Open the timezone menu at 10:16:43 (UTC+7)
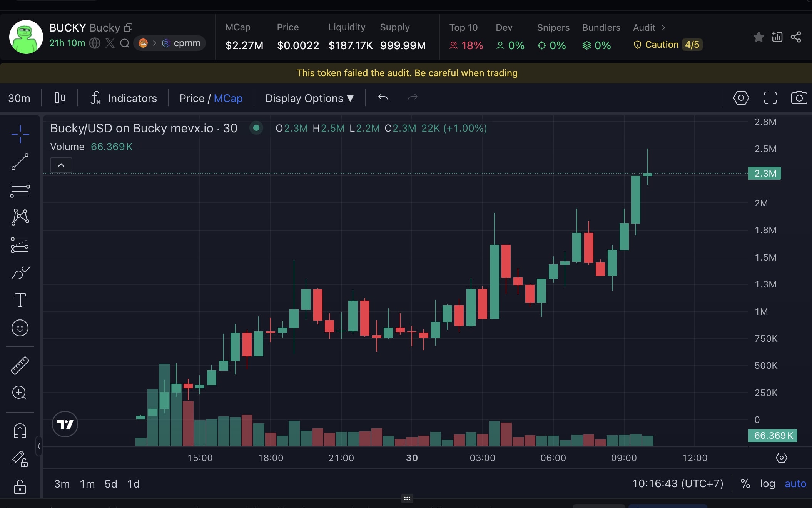 [678, 483]
